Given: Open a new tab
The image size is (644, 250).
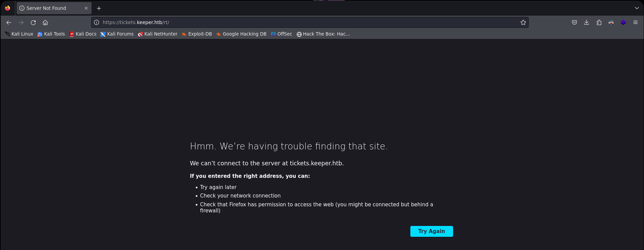Looking at the screenshot, I should [99, 8].
